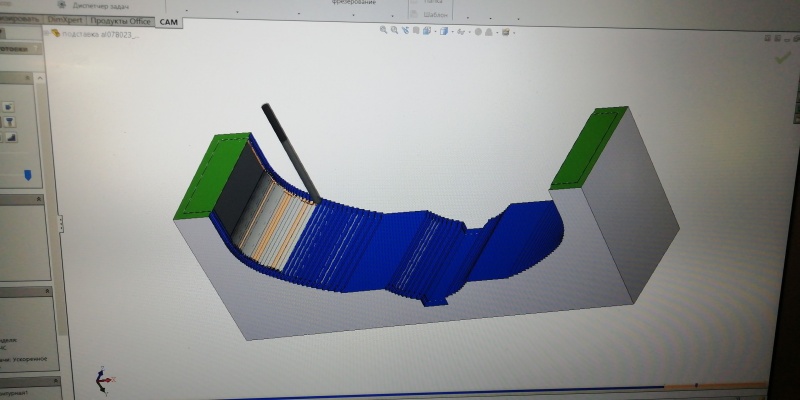Click the panel scrollbar up arrow
Image resolution: width=800 pixels, height=400 pixels.
coord(40,79)
